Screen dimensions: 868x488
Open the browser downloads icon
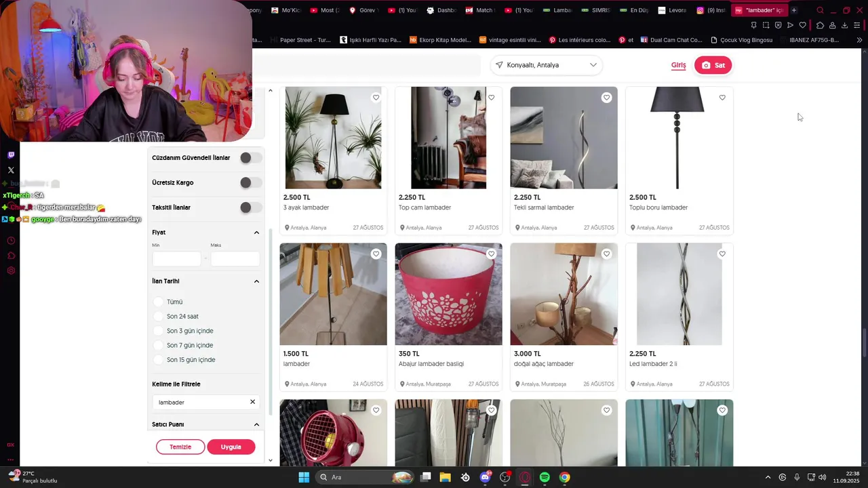(x=844, y=25)
